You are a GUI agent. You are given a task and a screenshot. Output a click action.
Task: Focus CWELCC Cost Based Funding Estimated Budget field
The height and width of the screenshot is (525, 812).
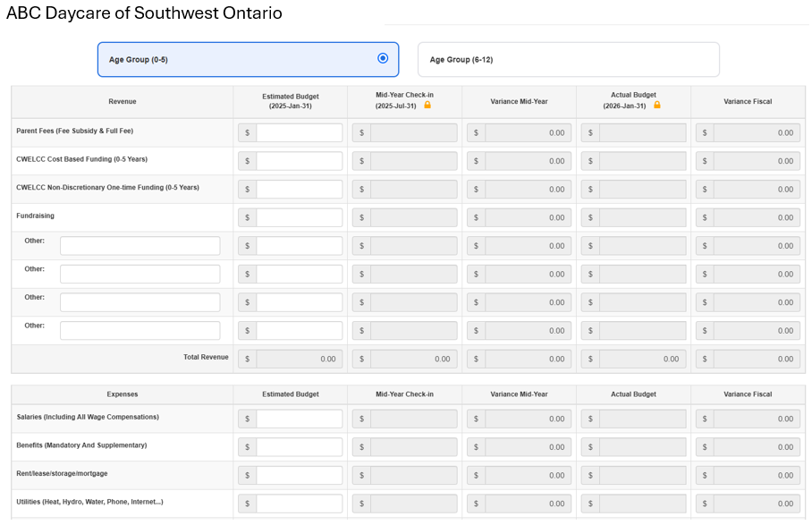[299, 161]
